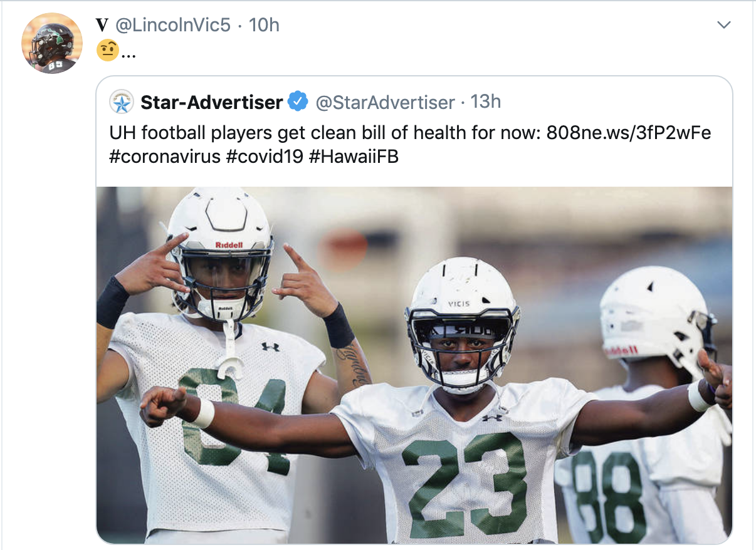Expand the tweet options chevron
Image resolution: width=756 pixels, height=550 pixels.
coord(724,25)
